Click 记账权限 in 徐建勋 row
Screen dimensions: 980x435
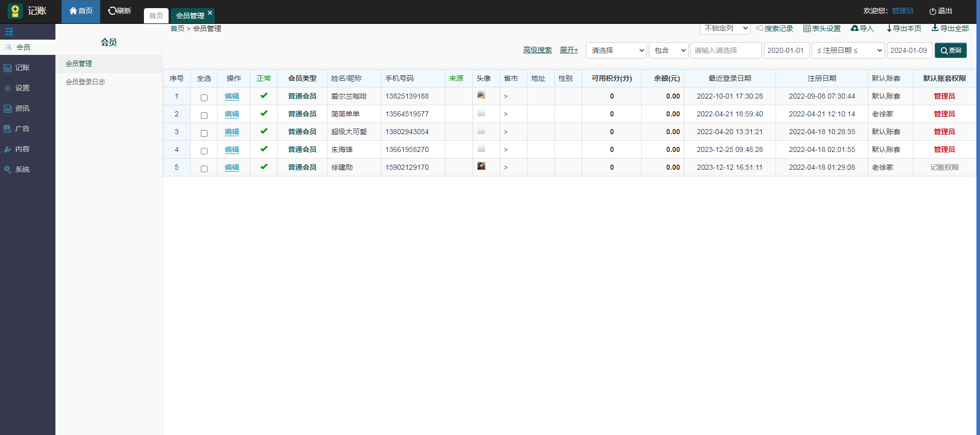pyautogui.click(x=944, y=167)
